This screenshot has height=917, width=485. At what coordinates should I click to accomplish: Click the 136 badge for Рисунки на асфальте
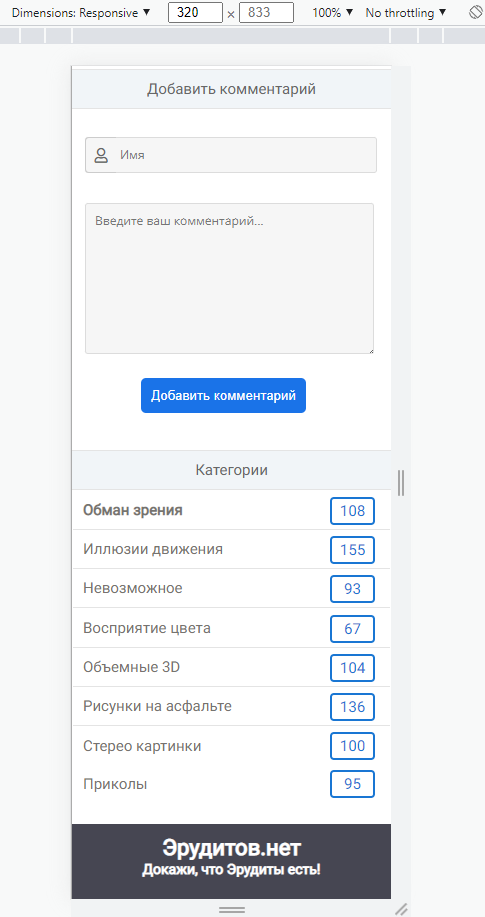coord(352,707)
